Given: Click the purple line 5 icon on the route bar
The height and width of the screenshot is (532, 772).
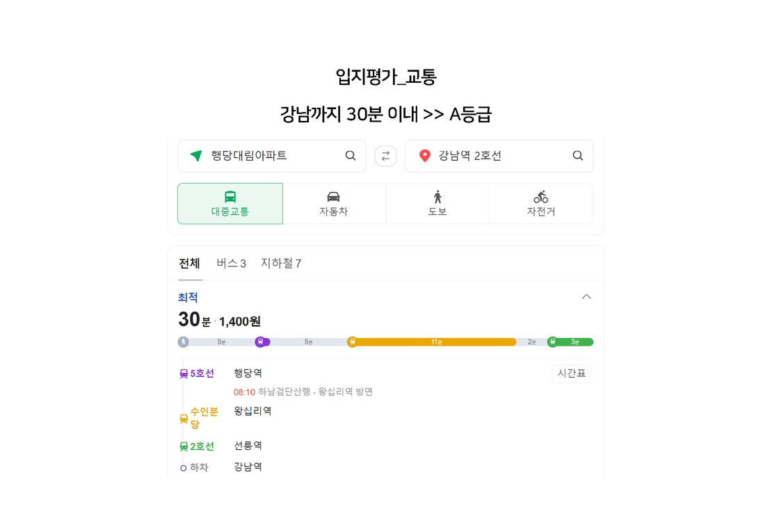Looking at the screenshot, I should (260, 341).
